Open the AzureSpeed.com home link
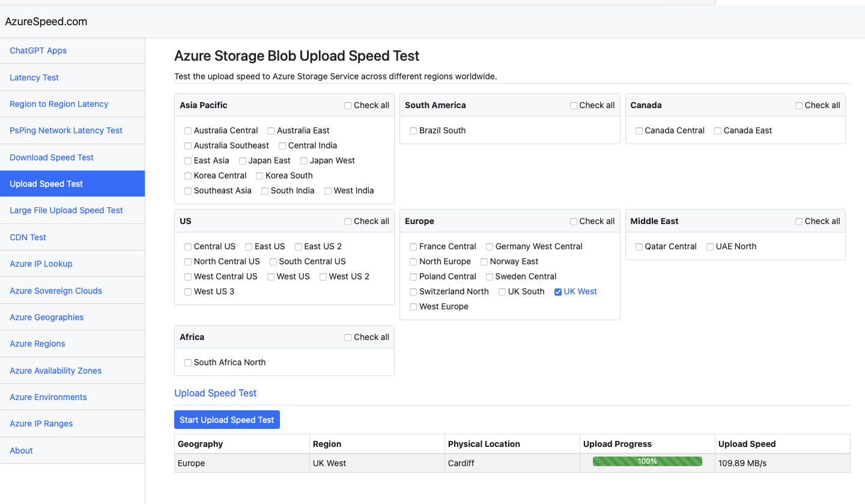Image resolution: width=865 pixels, height=504 pixels. tap(46, 22)
